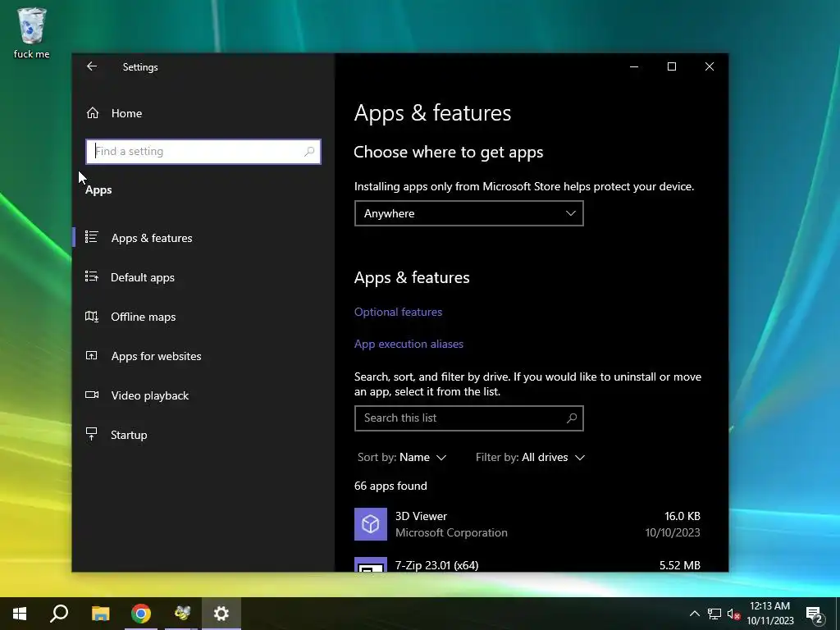Viewport: 840px width, 630px height.
Task: Open File Explorer from the taskbar
Action: [x=100, y=614]
